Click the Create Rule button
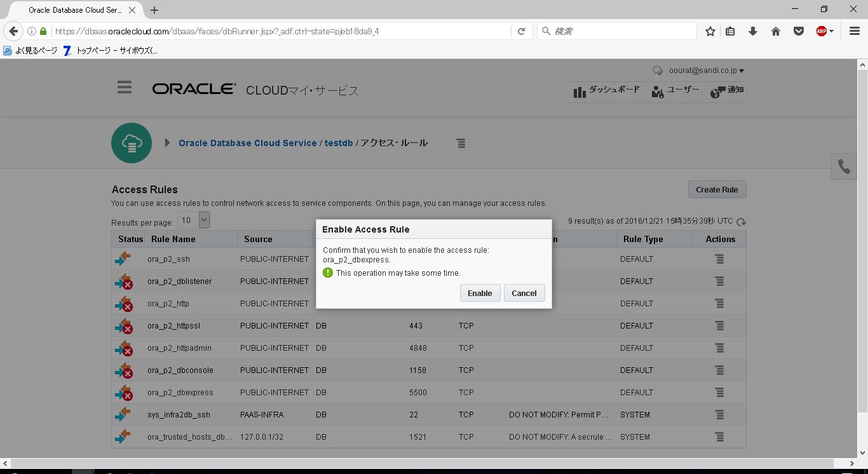The height and width of the screenshot is (474, 868). [x=717, y=189]
